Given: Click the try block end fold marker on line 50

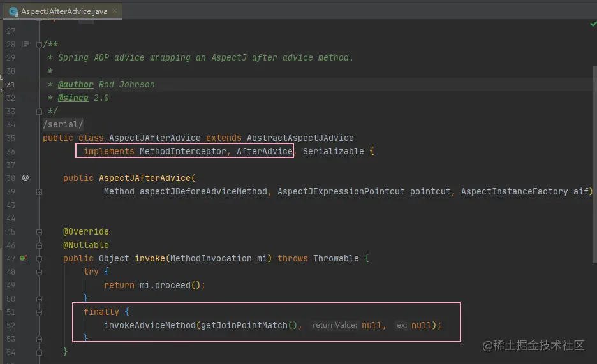Looking at the screenshot, I should (x=39, y=299).
